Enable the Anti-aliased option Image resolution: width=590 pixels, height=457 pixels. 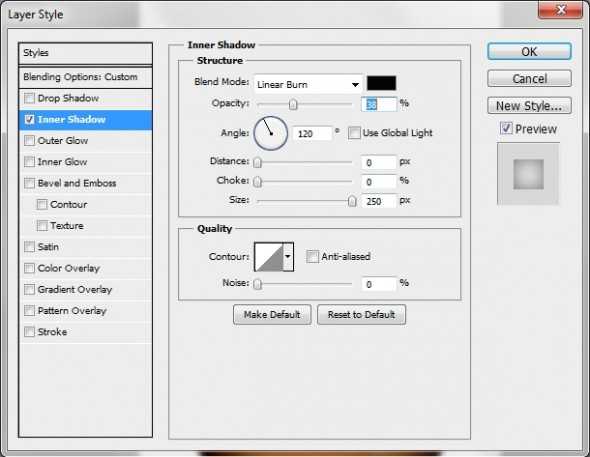312,257
